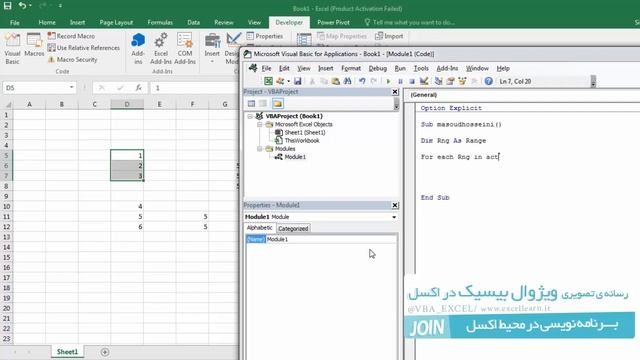Switch to the Home ribbon tab
This screenshot has height=360, width=640.
click(x=47, y=22)
